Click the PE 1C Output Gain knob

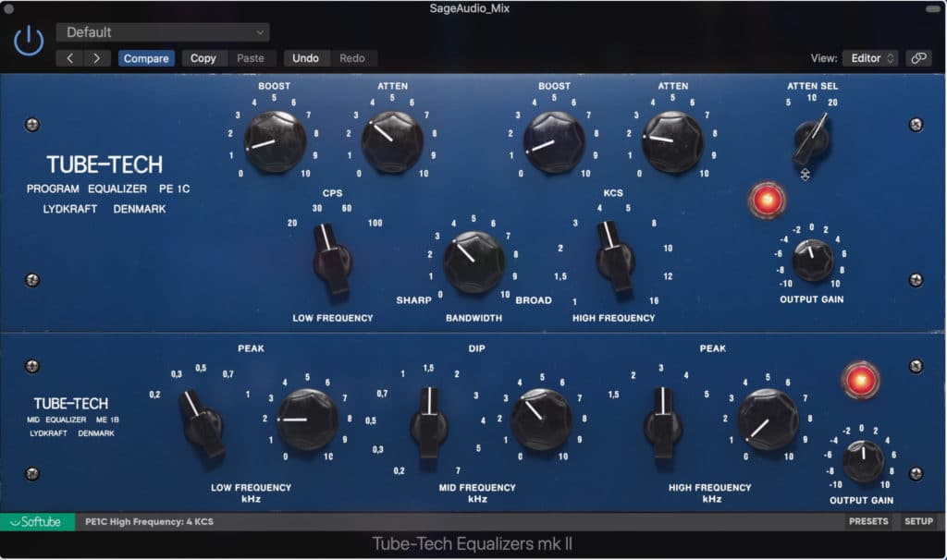[x=812, y=260]
